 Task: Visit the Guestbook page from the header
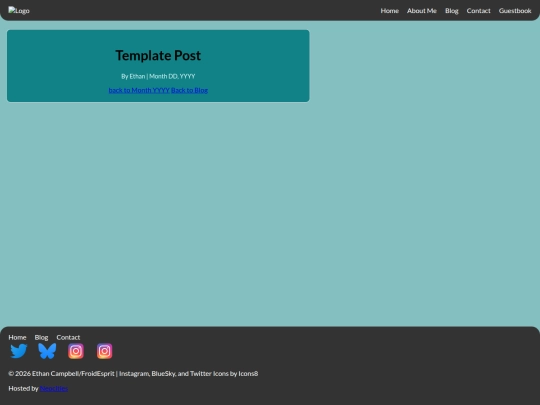[515, 11]
